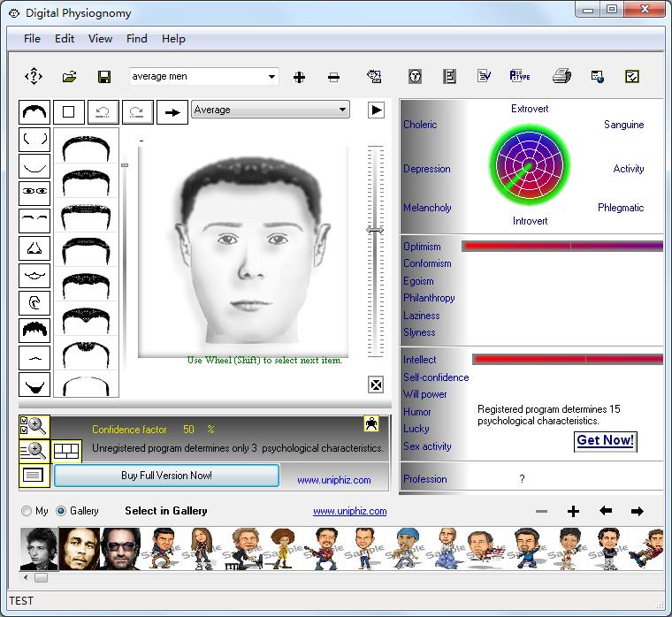672x617 pixels.
Task: Click the save floppy disk icon
Action: pos(103,77)
